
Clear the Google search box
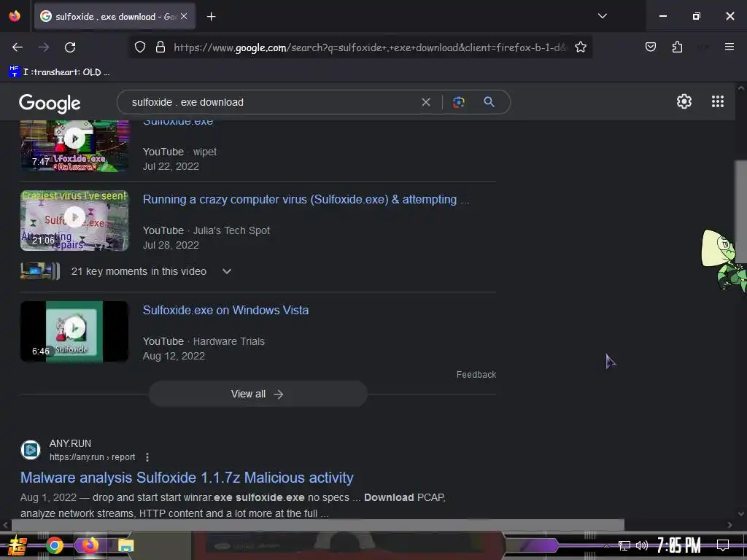426,102
